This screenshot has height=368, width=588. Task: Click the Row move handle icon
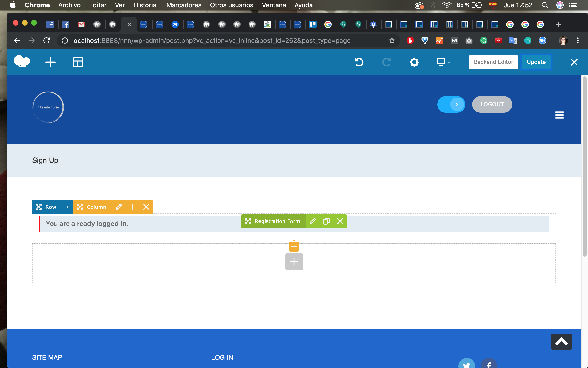click(x=39, y=207)
